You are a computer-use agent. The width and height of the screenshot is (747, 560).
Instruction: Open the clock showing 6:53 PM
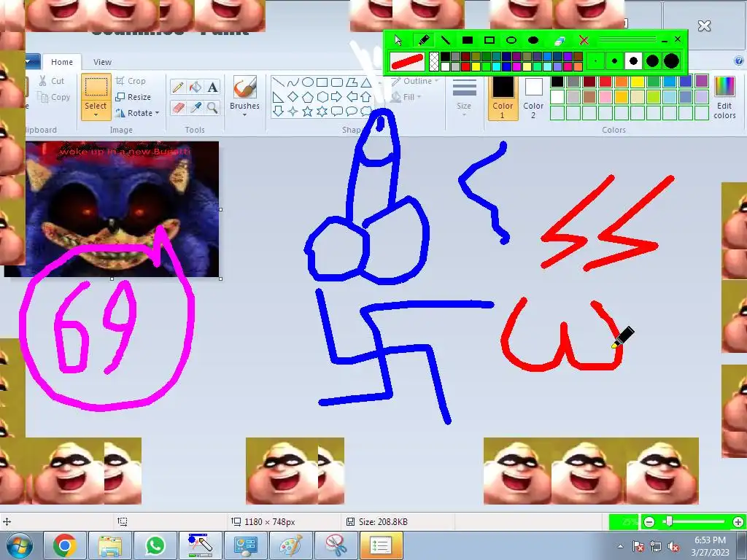pyautogui.click(x=710, y=545)
